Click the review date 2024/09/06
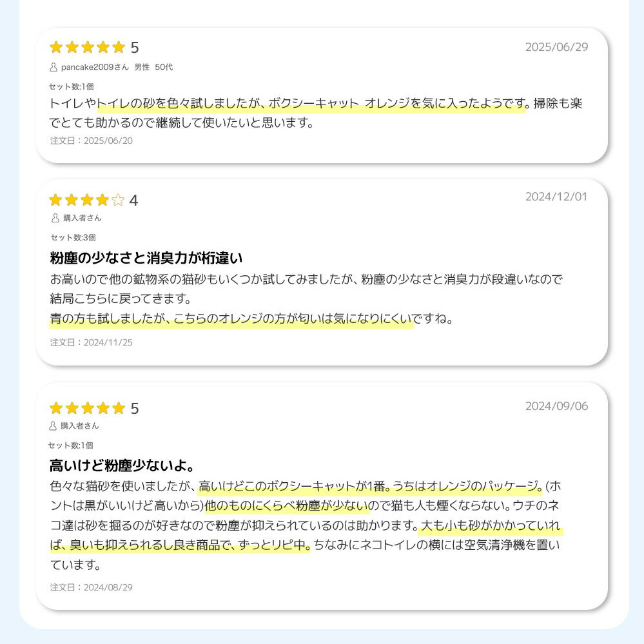The height and width of the screenshot is (644, 644). click(x=556, y=406)
